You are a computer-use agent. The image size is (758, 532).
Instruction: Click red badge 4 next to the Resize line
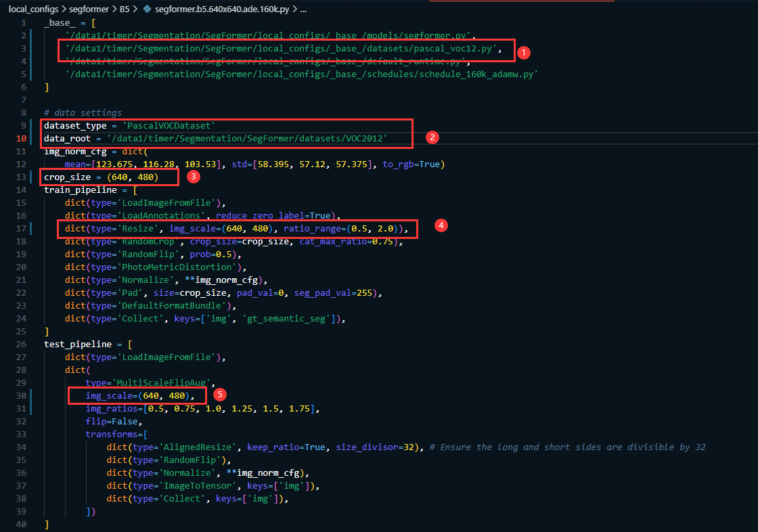click(441, 225)
